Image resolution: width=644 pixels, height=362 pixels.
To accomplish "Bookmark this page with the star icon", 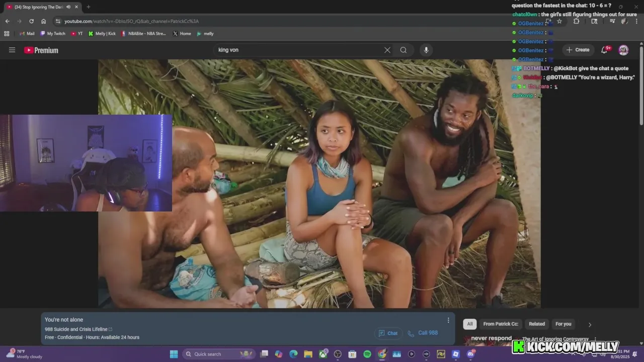I will [x=559, y=21].
